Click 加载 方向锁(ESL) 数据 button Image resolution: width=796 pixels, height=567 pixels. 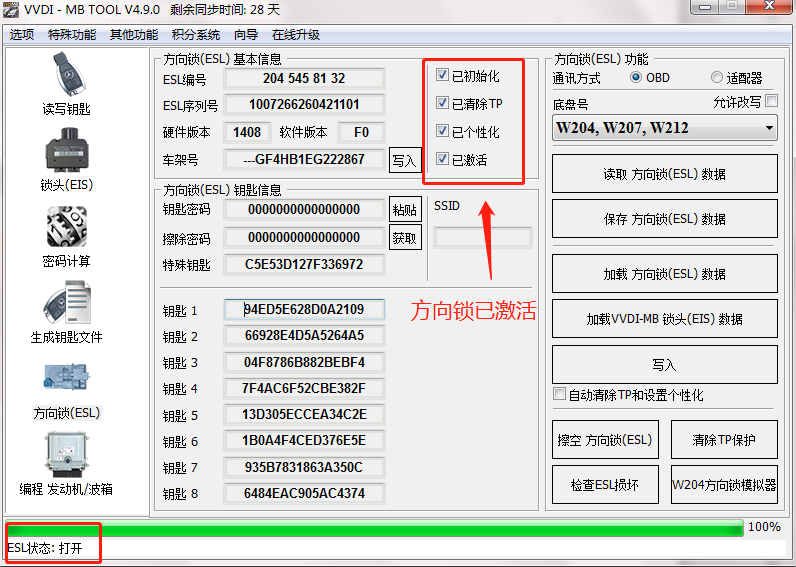tap(665, 274)
